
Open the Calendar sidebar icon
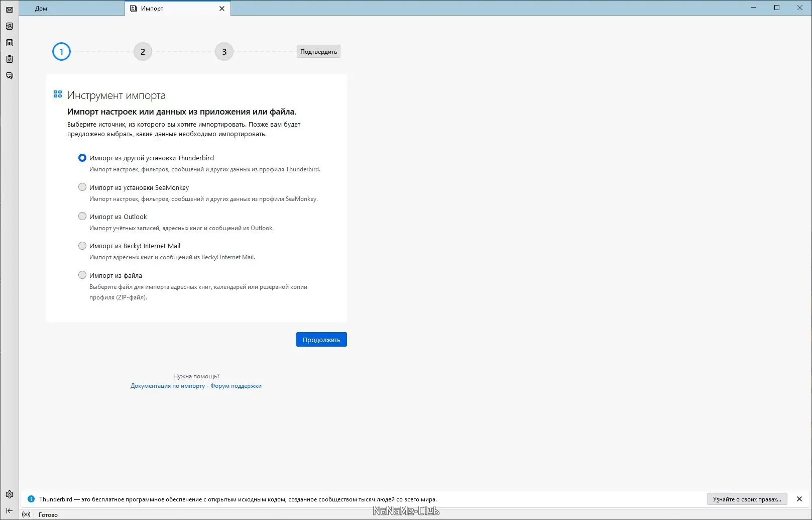click(x=10, y=43)
